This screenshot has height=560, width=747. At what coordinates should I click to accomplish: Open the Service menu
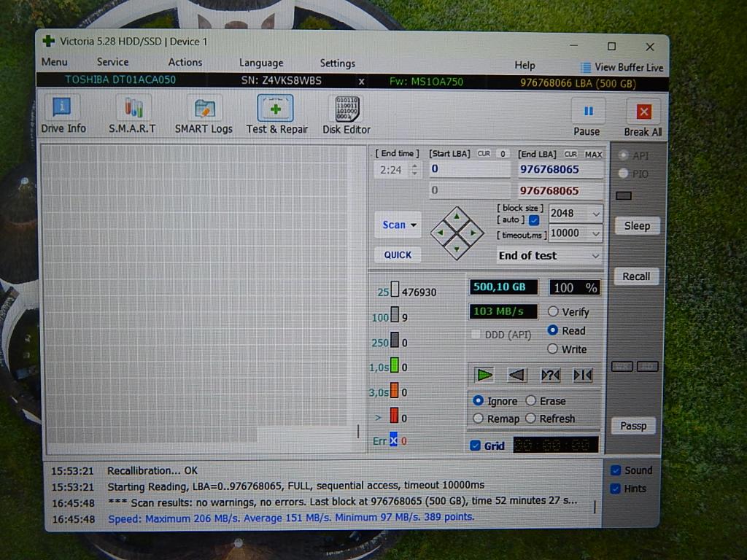tap(112, 63)
